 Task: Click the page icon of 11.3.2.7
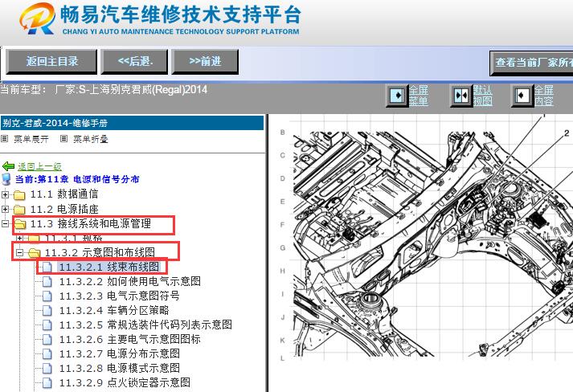pos(47,353)
